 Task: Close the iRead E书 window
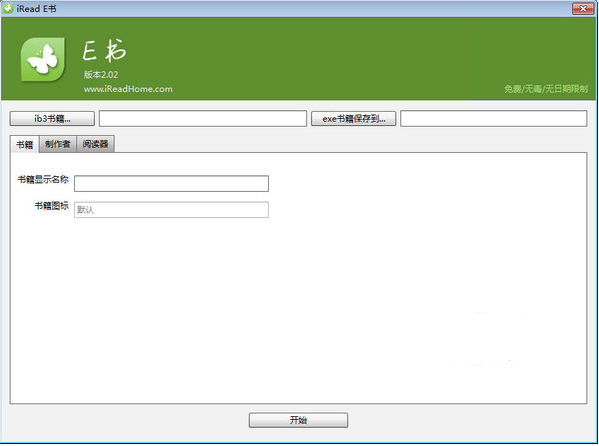pos(583,8)
